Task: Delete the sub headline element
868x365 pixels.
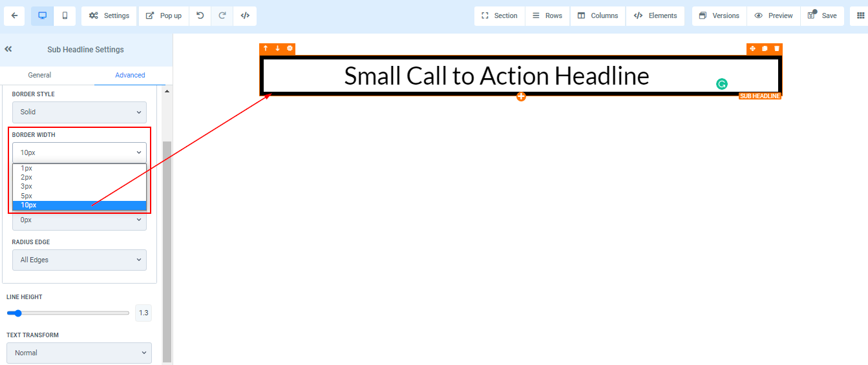Action: click(777, 48)
